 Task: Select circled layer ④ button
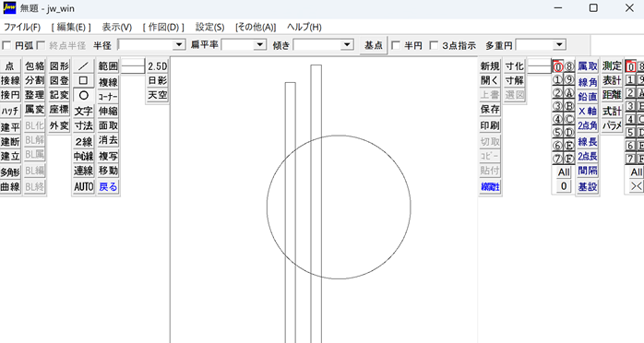[x=557, y=119]
